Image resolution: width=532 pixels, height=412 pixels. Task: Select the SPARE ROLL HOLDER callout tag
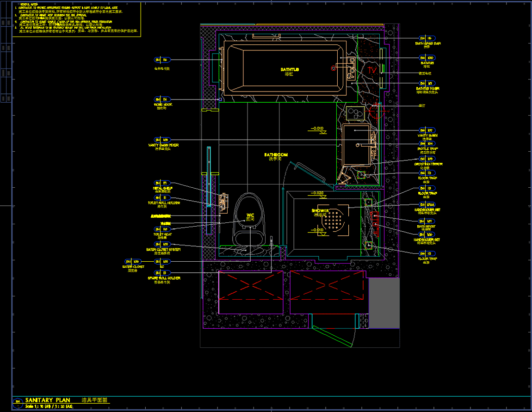coord(162,273)
